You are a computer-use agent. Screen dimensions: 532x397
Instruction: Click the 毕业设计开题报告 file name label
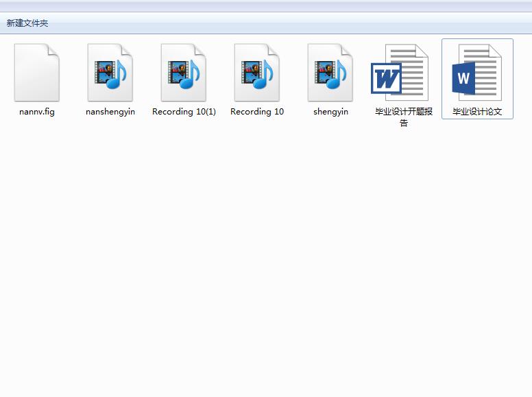(404, 117)
